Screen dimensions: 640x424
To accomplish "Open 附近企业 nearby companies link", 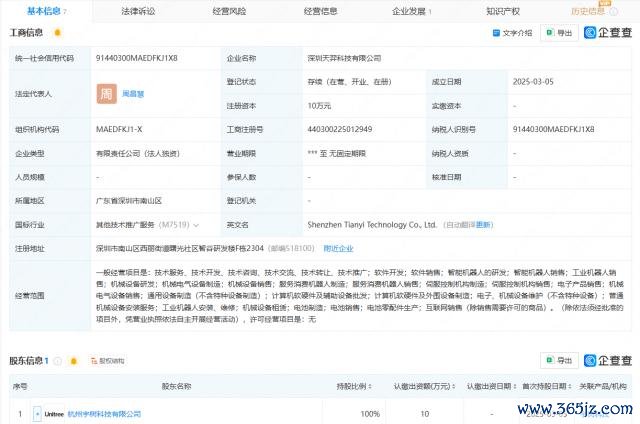I will point(338,248).
